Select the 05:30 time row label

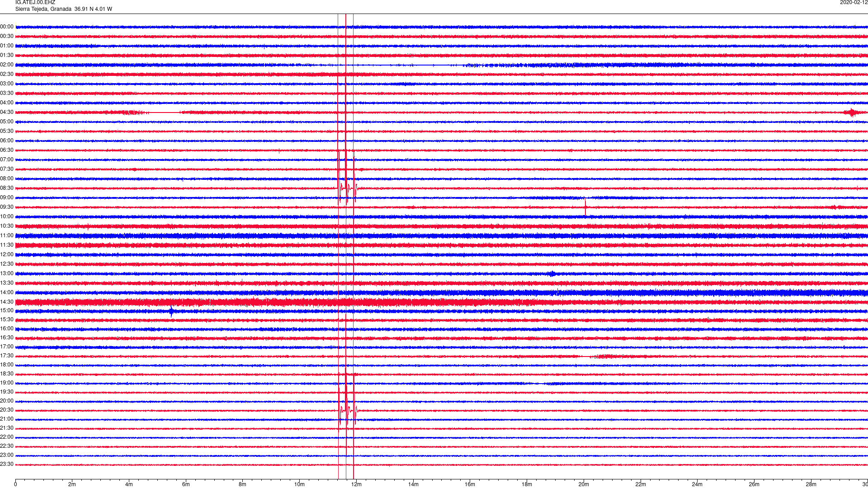click(7, 131)
